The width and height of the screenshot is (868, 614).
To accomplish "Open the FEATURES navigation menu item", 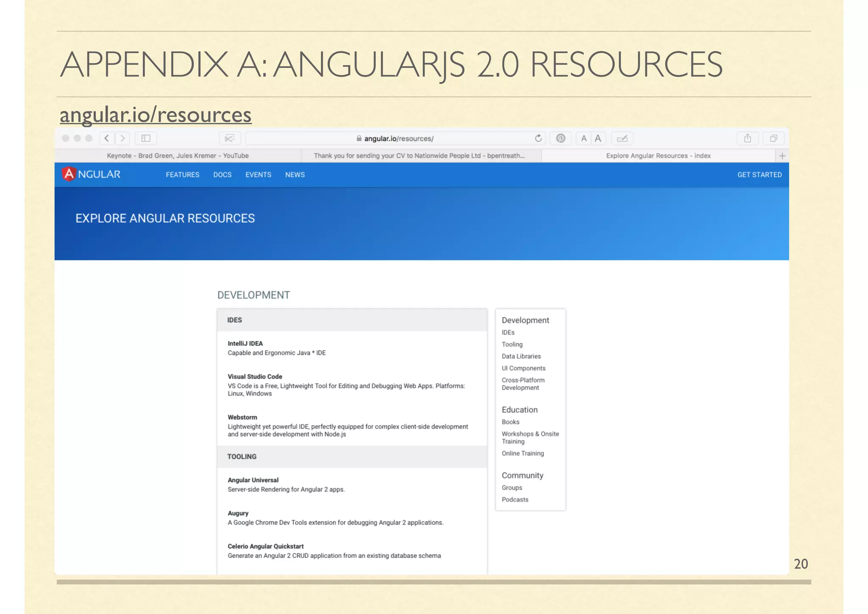I will point(182,175).
